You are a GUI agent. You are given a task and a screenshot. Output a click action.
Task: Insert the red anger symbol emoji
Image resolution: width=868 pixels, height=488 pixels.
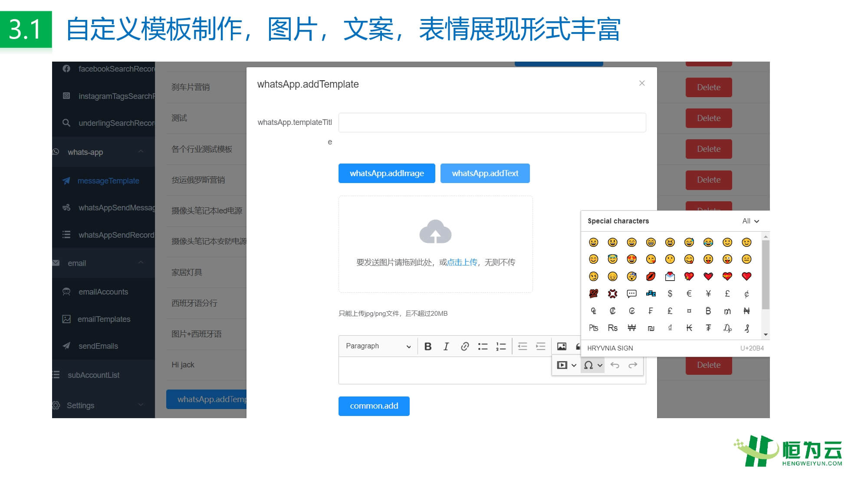(x=612, y=294)
